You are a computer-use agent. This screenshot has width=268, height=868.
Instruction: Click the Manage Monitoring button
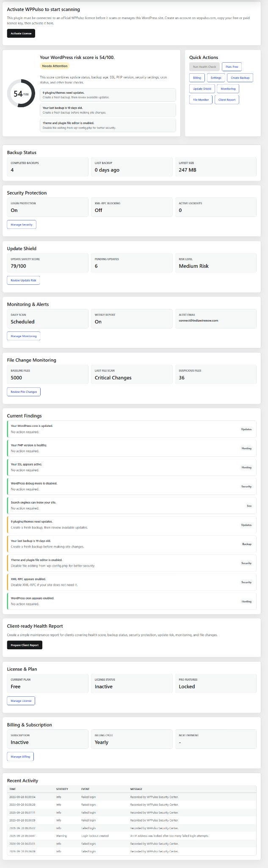(x=24, y=336)
